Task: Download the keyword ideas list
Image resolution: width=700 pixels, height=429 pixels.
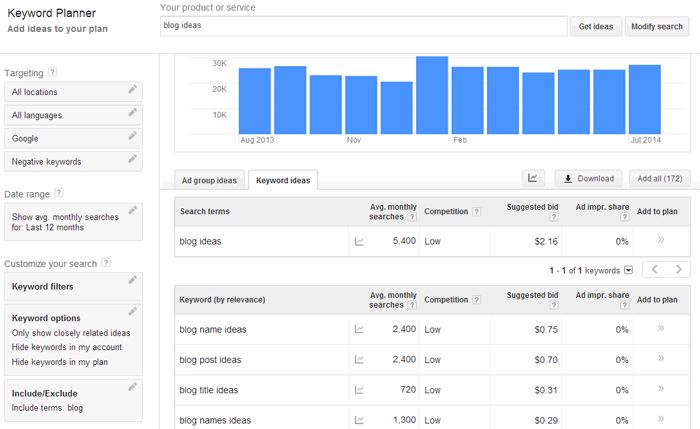Action: point(588,179)
